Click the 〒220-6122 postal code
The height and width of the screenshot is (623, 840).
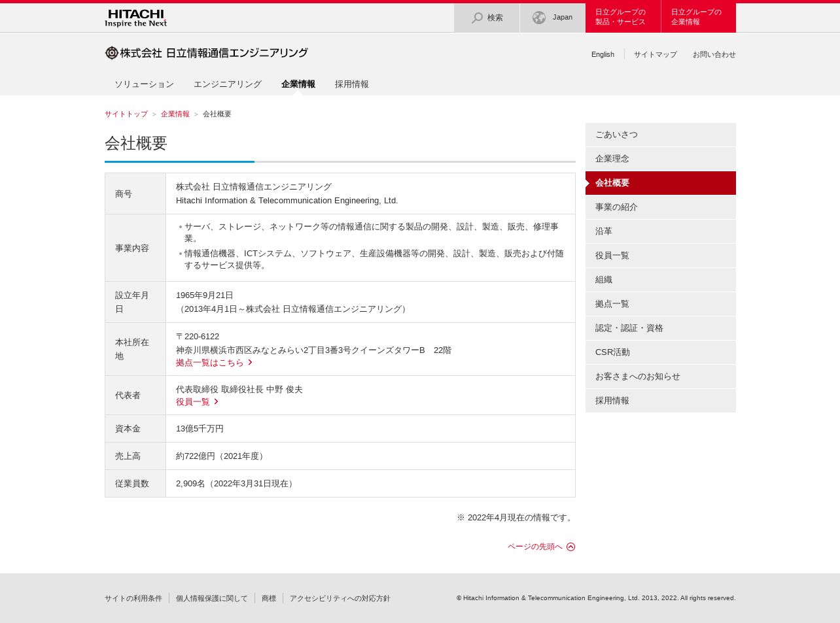tap(198, 337)
